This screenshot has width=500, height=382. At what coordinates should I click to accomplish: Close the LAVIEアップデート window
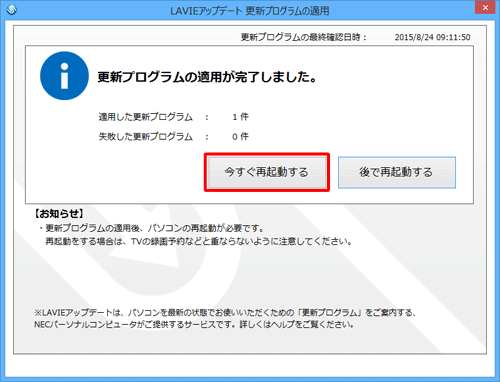click(x=485, y=7)
